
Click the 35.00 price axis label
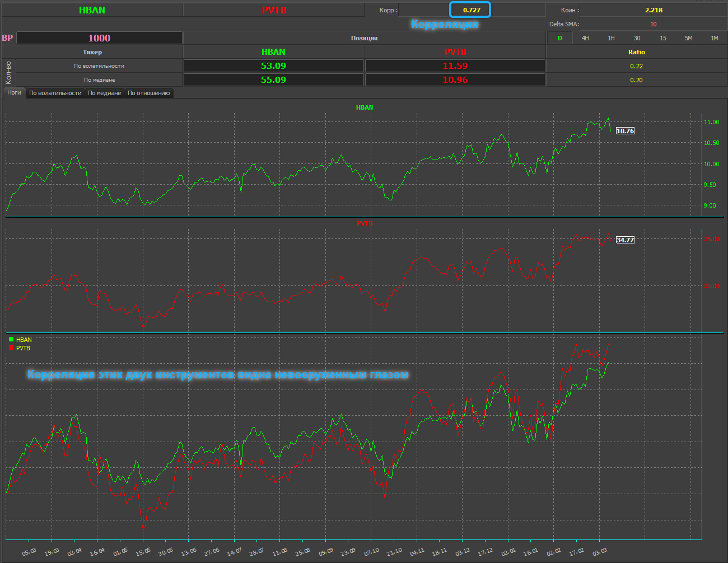click(712, 239)
